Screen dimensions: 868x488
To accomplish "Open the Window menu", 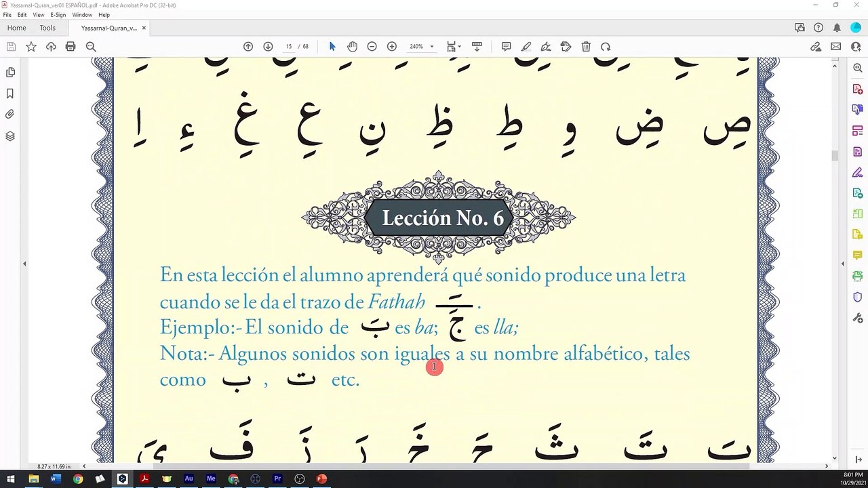I will 82,15.
